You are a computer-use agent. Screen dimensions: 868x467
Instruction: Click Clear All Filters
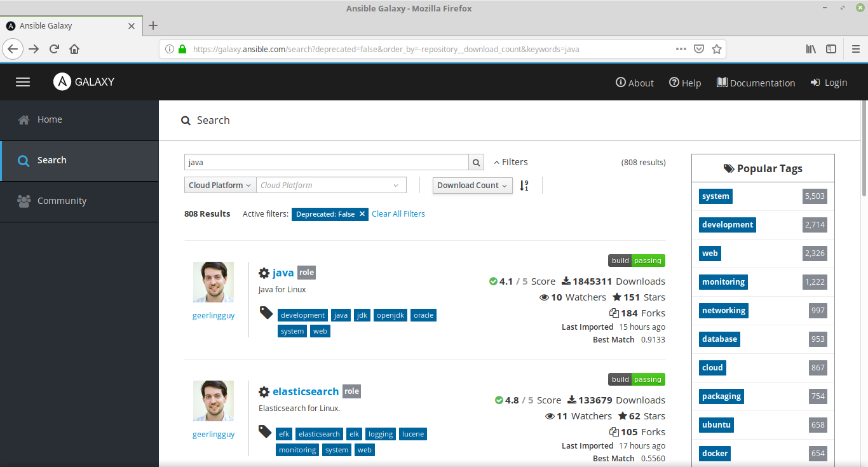point(398,214)
